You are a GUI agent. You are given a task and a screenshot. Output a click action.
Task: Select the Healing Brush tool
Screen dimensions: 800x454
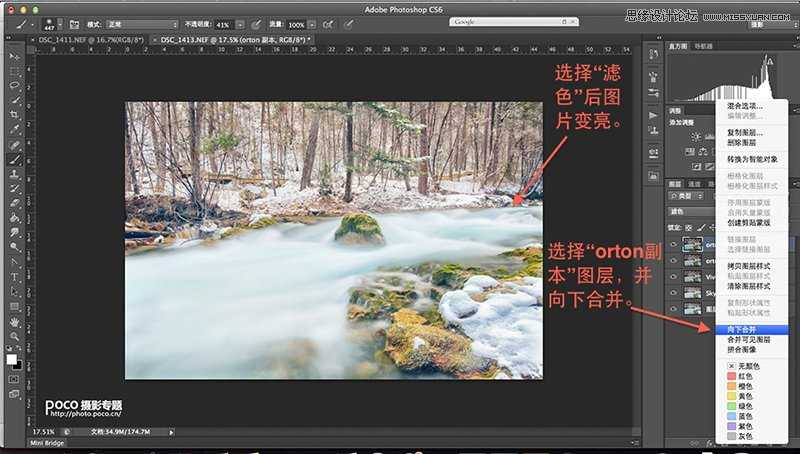point(14,145)
